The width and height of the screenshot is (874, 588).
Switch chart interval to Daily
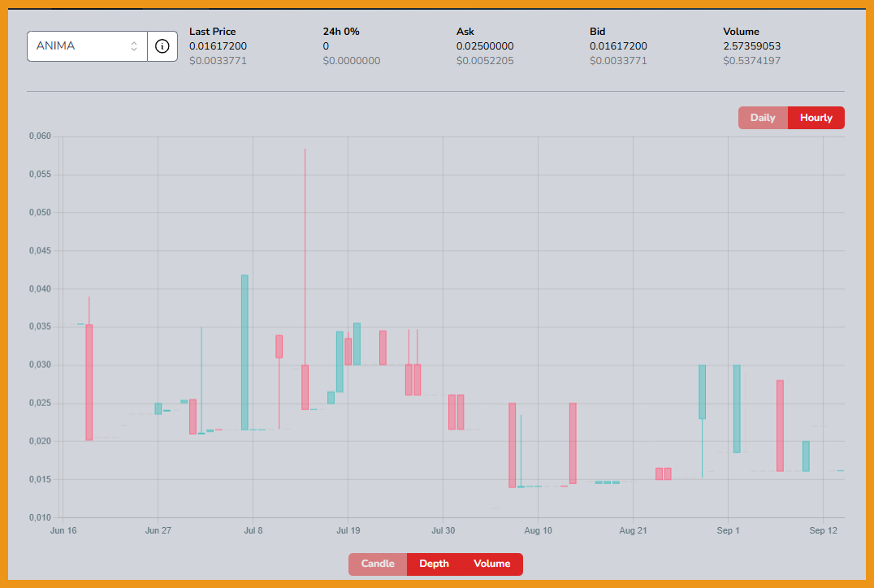[x=763, y=118]
